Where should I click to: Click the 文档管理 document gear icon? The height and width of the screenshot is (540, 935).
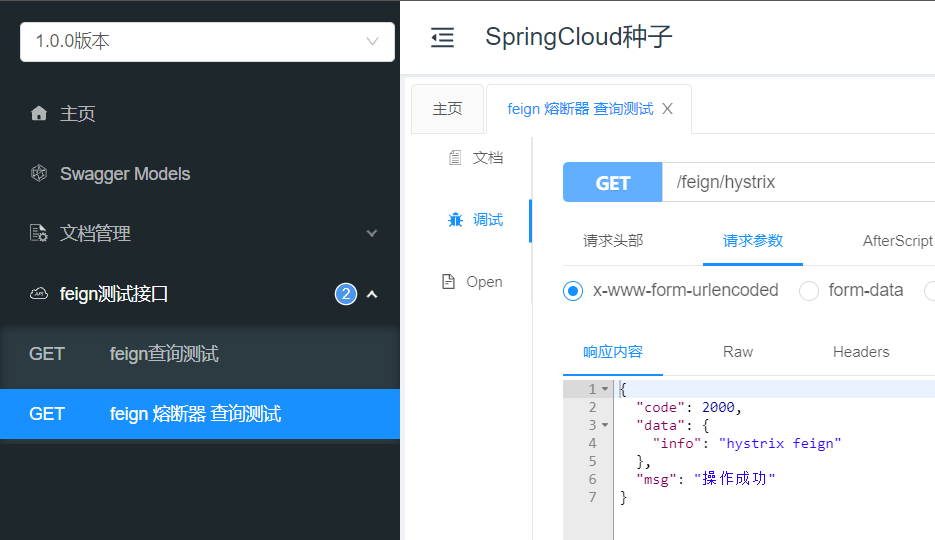pyautogui.click(x=39, y=233)
